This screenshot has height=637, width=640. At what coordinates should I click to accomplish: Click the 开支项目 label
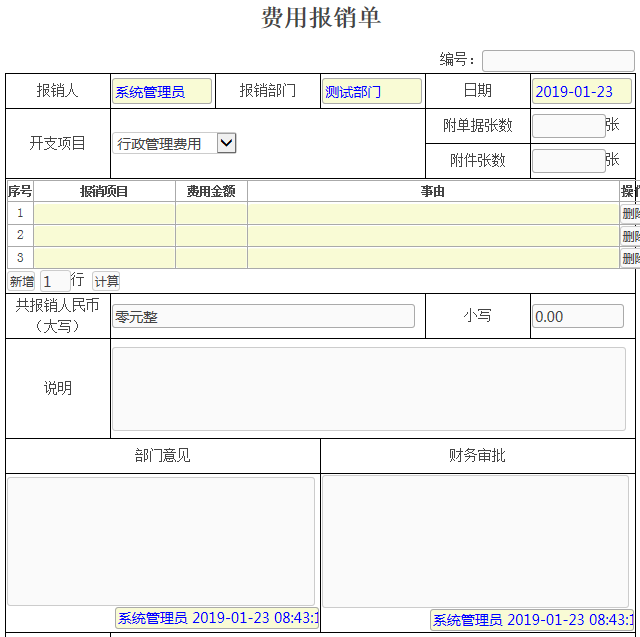(58, 143)
